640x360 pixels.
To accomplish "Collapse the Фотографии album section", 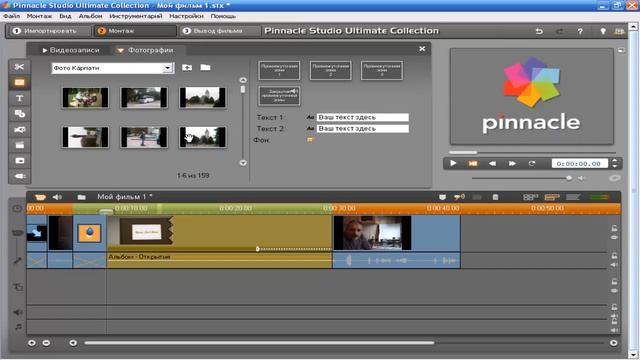I will 120,50.
